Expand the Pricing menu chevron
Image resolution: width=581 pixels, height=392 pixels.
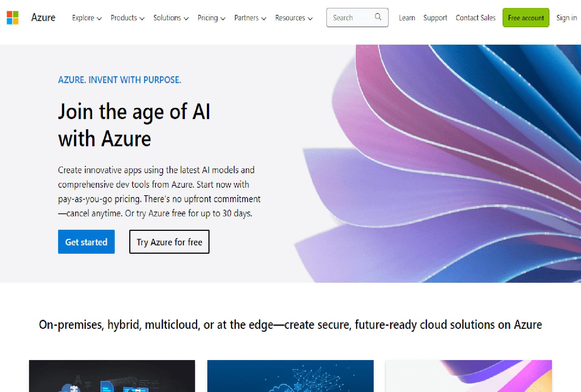coord(223,19)
